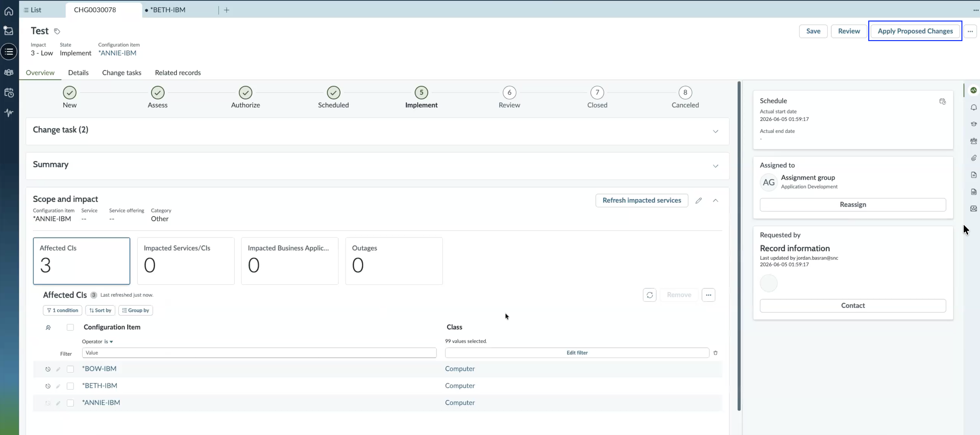Edit the *ANNIE-IBM row with pencil icon
The image size is (980, 435).
tap(58, 403)
